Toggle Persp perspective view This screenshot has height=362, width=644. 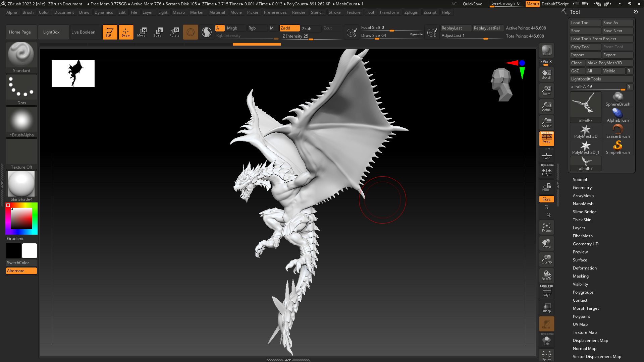(546, 139)
